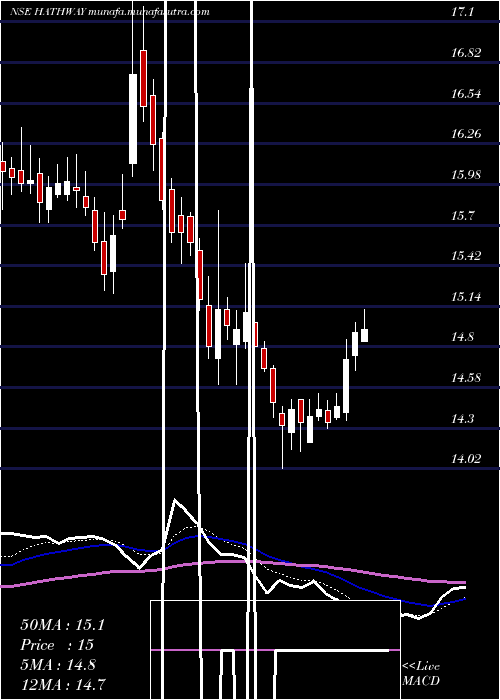The height and width of the screenshot is (700, 500).
Task: Click the 16.54 price axis label
Action: pos(466,94)
